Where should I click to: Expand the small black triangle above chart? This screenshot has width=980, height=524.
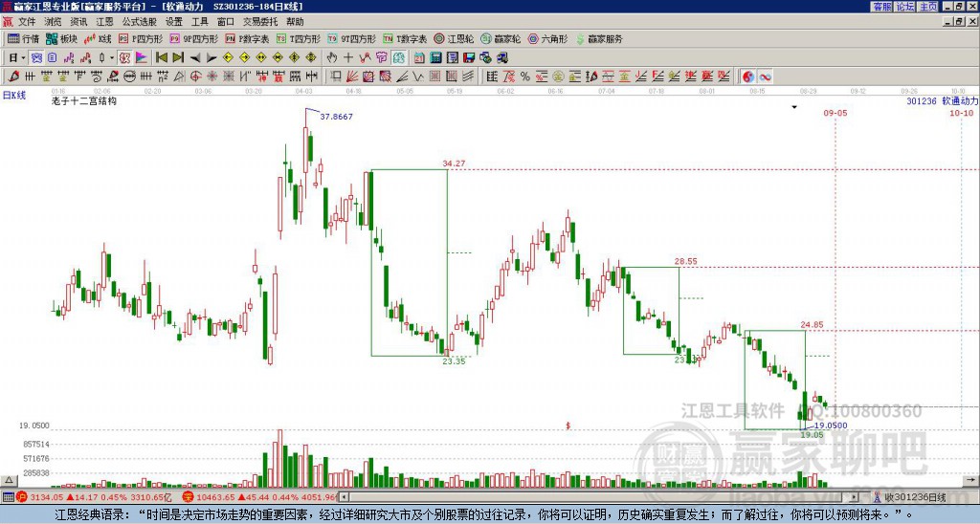793,107
